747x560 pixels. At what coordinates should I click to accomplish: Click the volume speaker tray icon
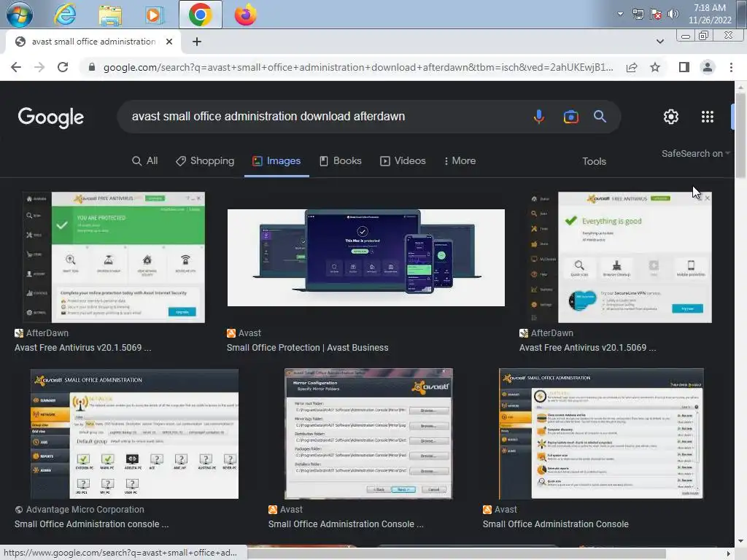click(673, 15)
